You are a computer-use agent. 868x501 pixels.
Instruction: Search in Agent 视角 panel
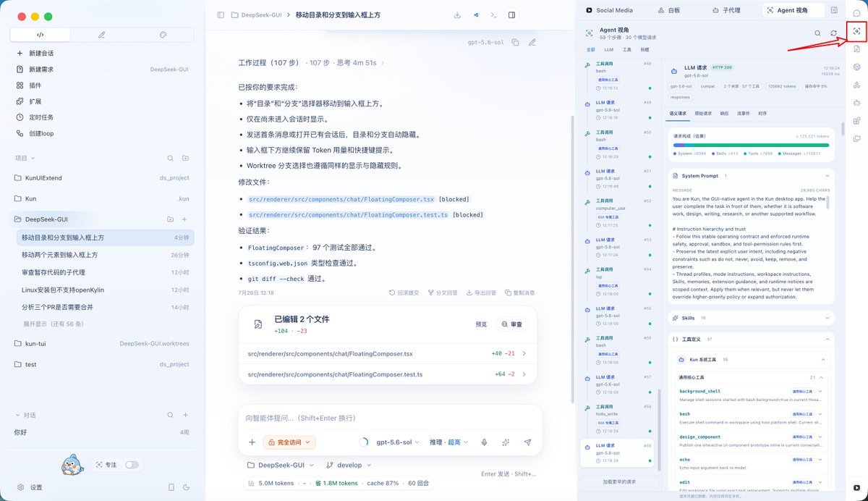817,33
